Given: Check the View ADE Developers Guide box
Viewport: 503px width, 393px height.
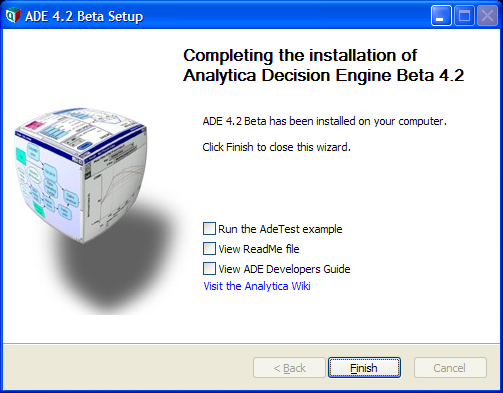Looking at the screenshot, I should pos(209,269).
